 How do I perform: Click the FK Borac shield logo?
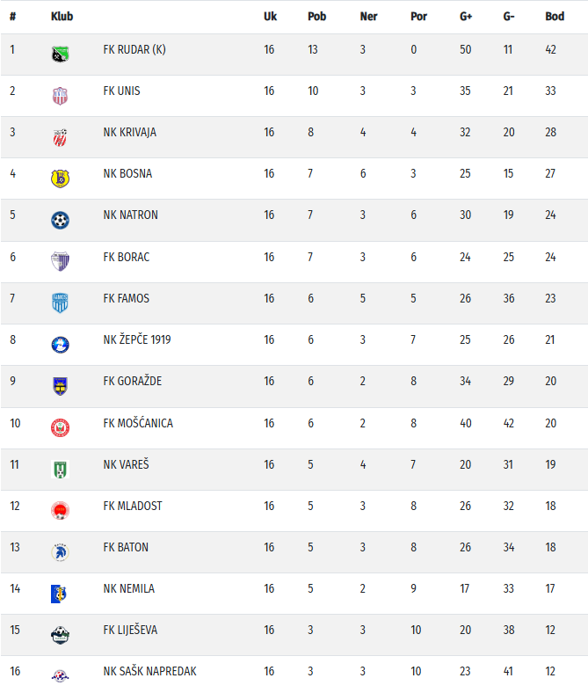coord(60,261)
